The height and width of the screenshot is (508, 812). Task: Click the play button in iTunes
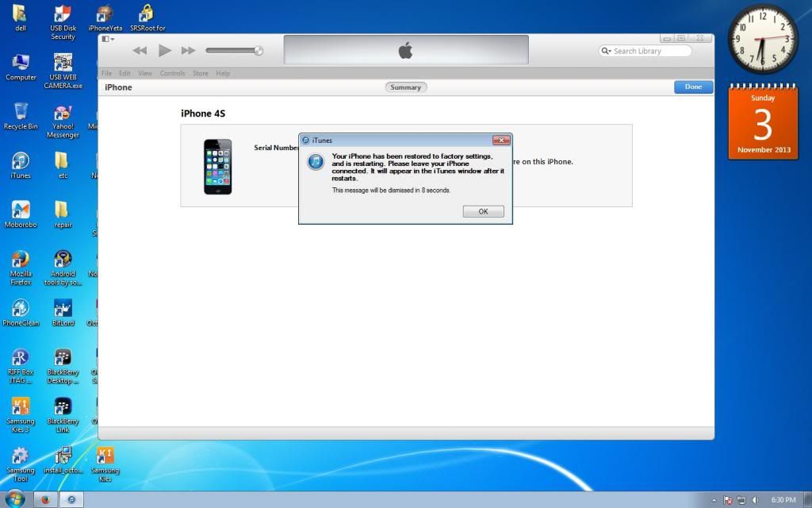[164, 51]
